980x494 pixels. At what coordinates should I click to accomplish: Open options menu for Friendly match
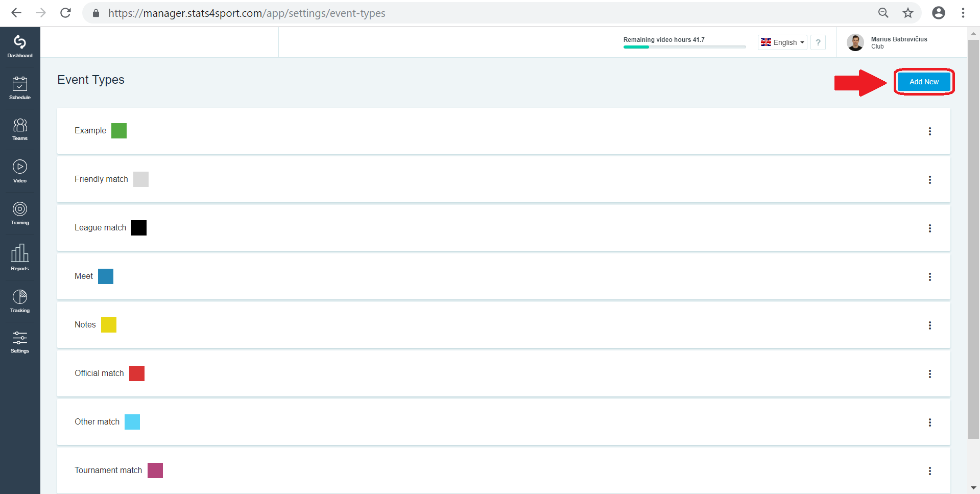click(930, 180)
